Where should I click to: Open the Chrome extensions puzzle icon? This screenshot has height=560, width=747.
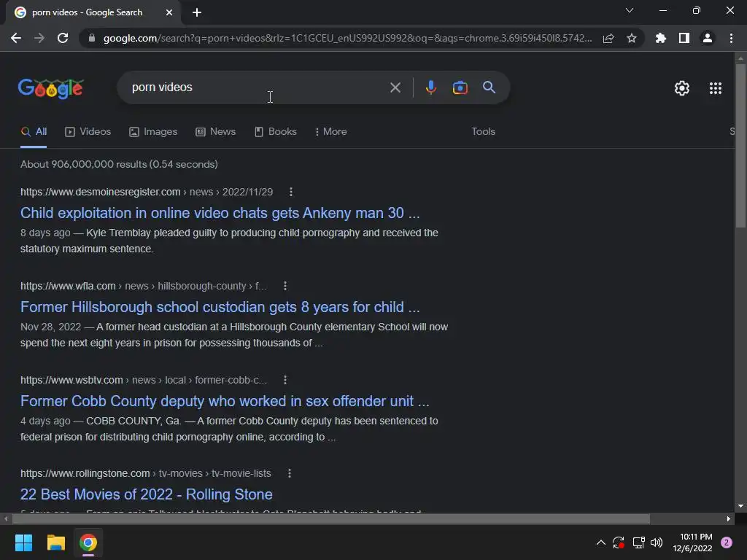point(660,38)
